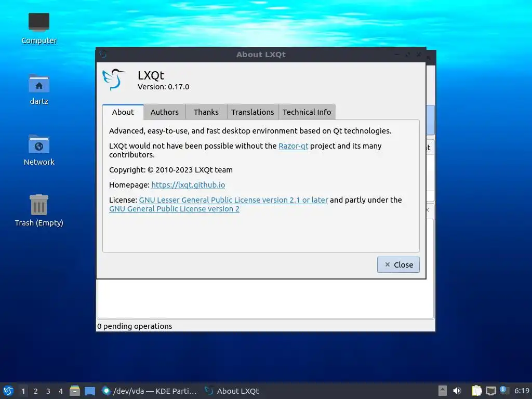Close the About LXQt dialog with Close button
This screenshot has width=532, height=399.
click(398, 264)
